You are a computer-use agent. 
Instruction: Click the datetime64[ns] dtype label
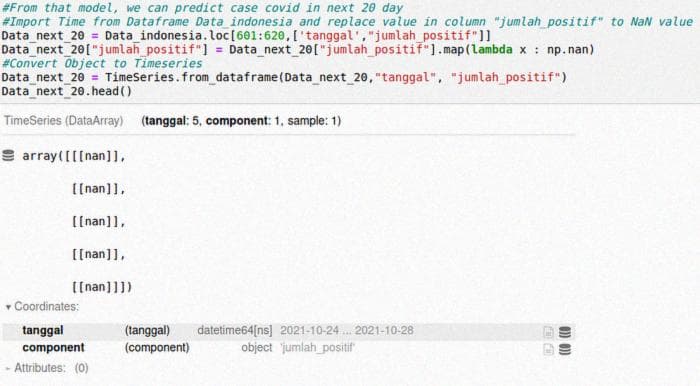point(235,330)
